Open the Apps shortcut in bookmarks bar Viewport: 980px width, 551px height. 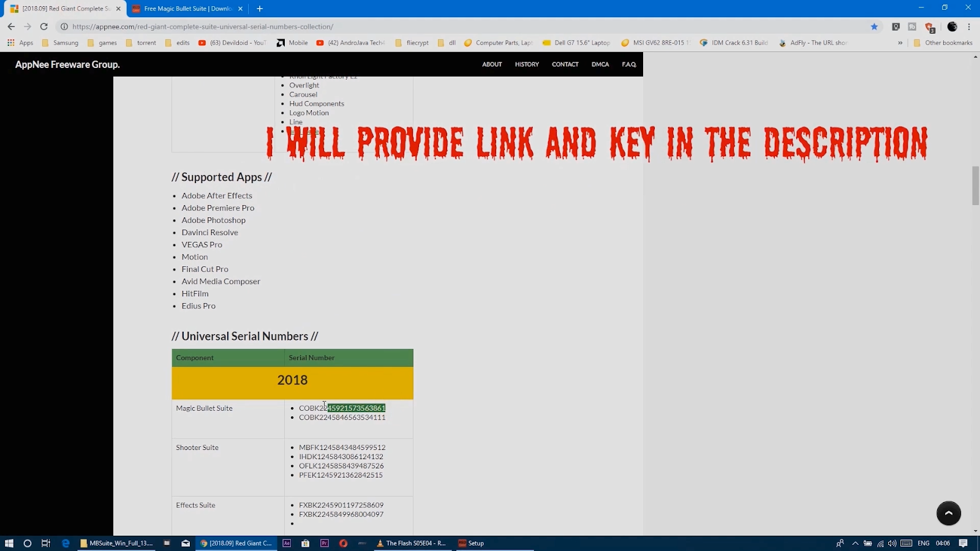[x=20, y=43]
